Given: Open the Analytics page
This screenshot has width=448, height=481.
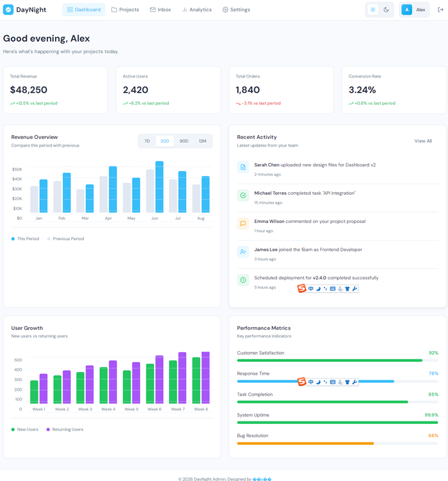Looking at the screenshot, I should click(196, 10).
